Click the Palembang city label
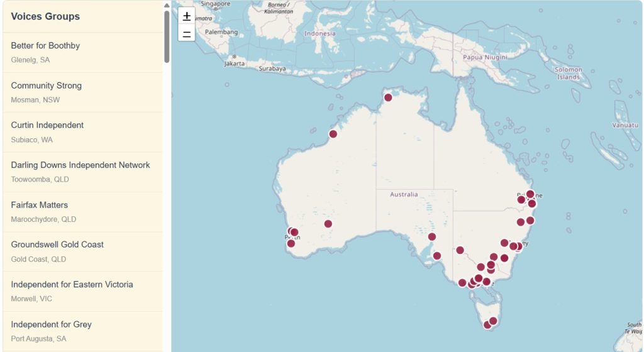644x352 pixels. pyautogui.click(x=221, y=32)
